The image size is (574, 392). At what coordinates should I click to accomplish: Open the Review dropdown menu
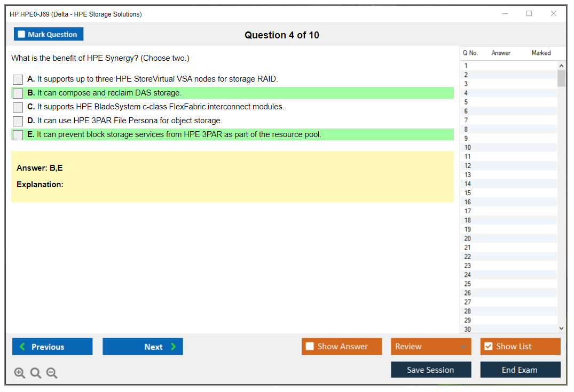(430, 347)
